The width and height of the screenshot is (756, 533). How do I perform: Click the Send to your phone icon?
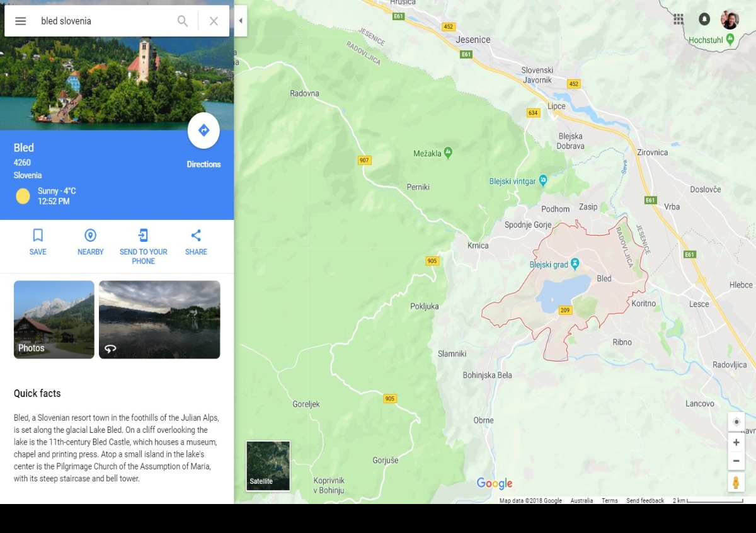click(143, 236)
